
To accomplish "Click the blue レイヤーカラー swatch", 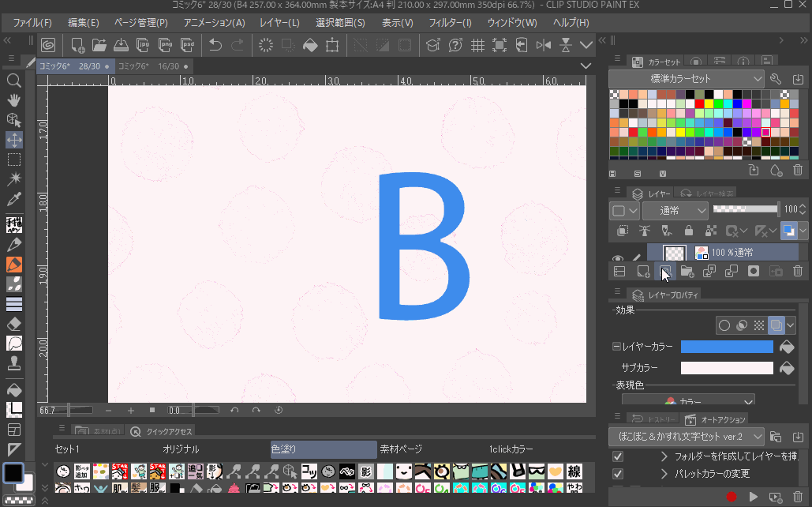I will 726,347.
